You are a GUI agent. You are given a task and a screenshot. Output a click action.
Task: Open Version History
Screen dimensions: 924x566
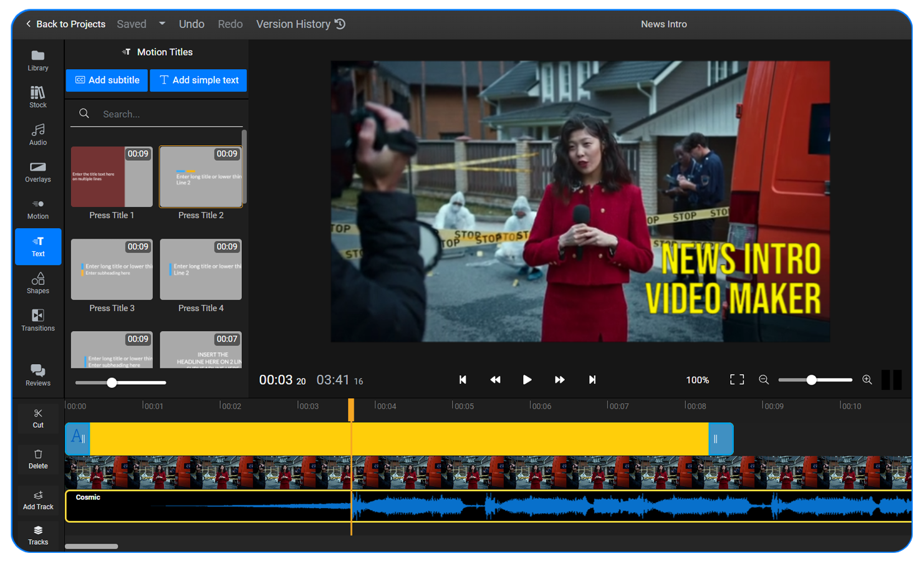pos(301,24)
